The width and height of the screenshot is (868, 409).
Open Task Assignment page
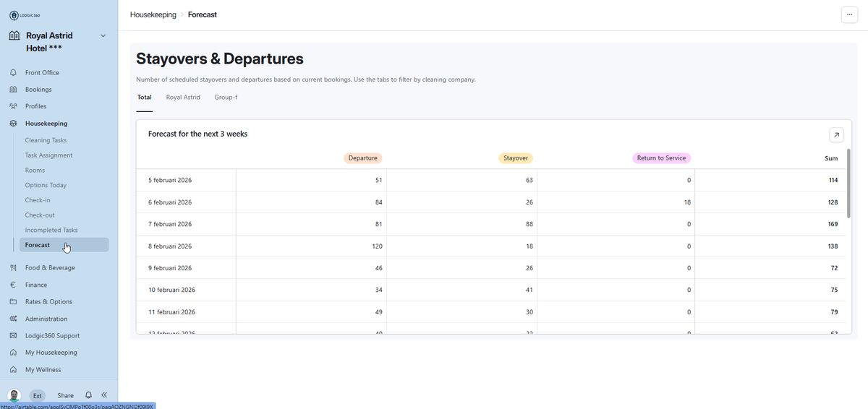(48, 155)
